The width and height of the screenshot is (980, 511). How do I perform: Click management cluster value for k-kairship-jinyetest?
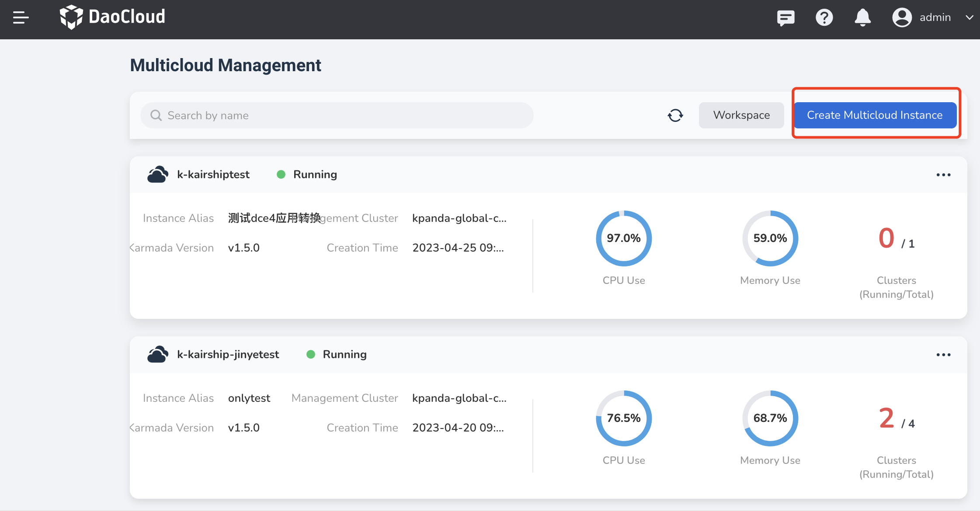[459, 398]
